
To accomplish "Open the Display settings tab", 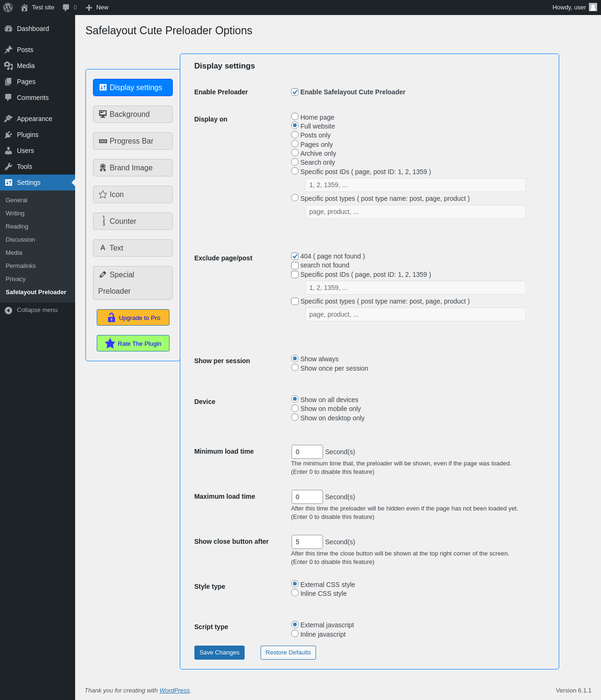I will (133, 87).
